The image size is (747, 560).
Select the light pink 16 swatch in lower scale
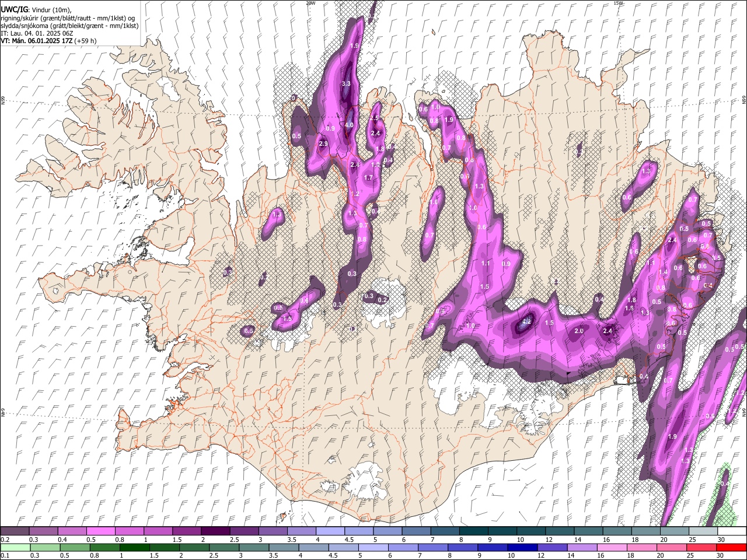coord(612,547)
